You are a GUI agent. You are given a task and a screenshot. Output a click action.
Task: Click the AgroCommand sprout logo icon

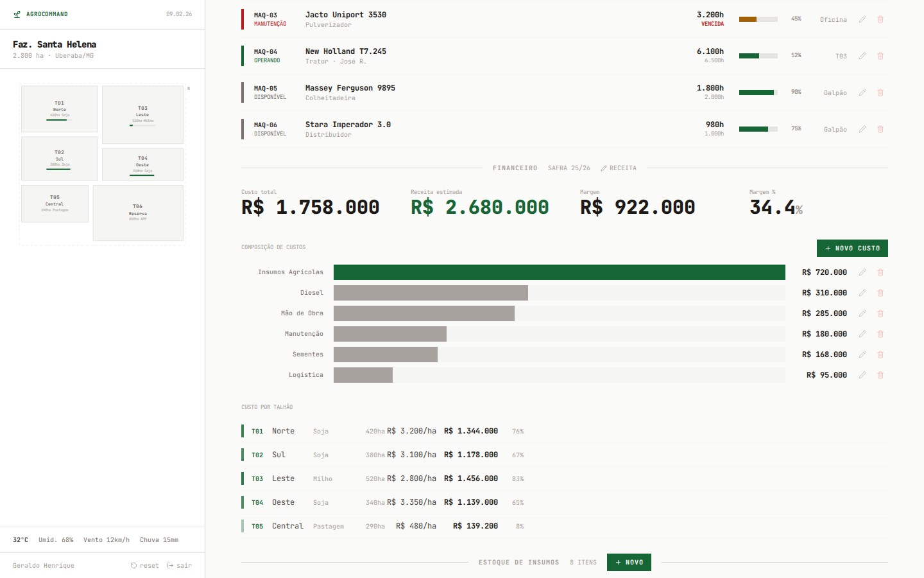pyautogui.click(x=16, y=13)
